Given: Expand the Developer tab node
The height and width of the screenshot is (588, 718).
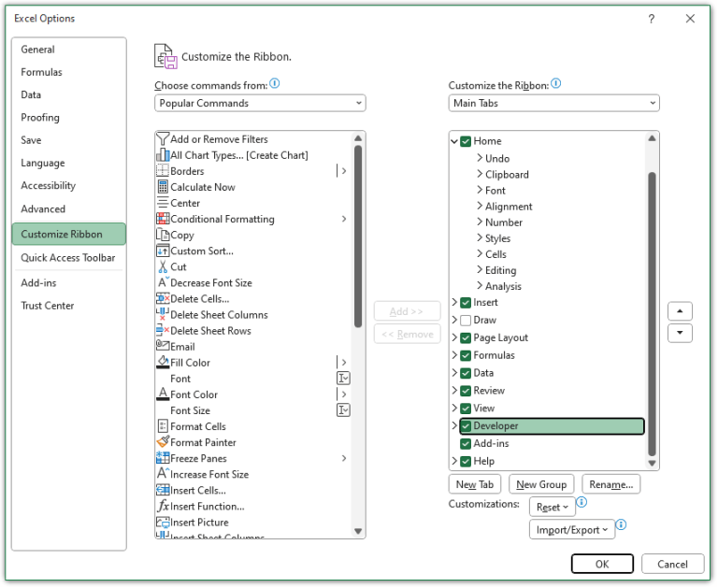Looking at the screenshot, I should pyautogui.click(x=454, y=426).
